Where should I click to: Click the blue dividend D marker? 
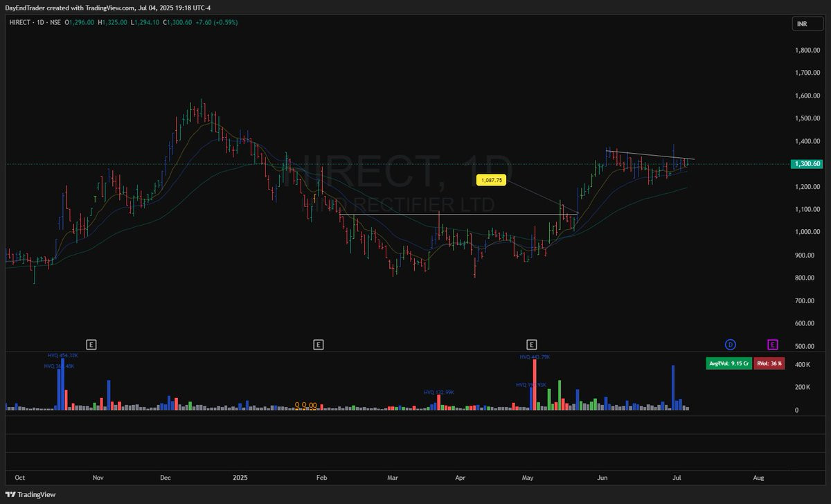tap(730, 344)
